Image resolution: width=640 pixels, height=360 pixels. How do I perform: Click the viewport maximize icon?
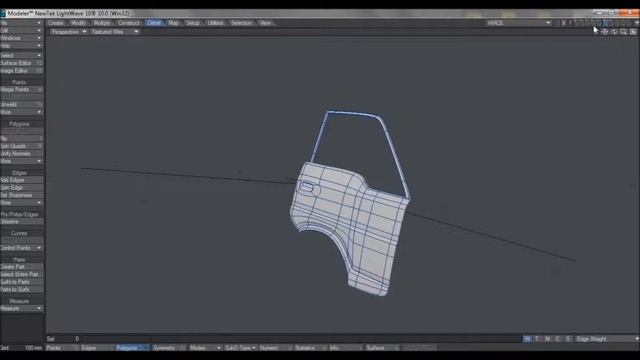(x=633, y=31)
